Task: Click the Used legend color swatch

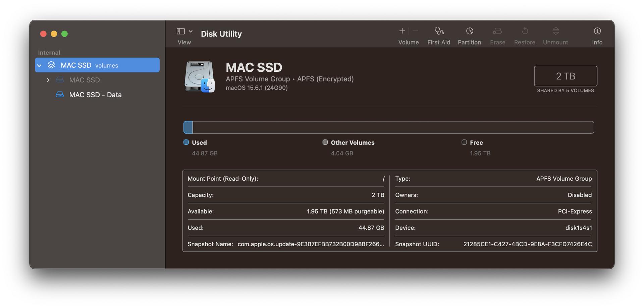Action: tap(186, 142)
